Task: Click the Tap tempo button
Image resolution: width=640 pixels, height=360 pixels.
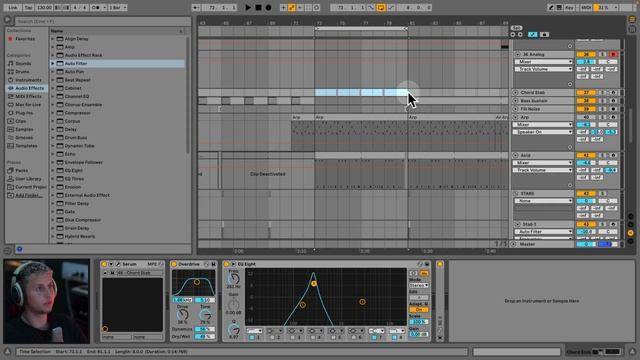Action: [x=28, y=7]
